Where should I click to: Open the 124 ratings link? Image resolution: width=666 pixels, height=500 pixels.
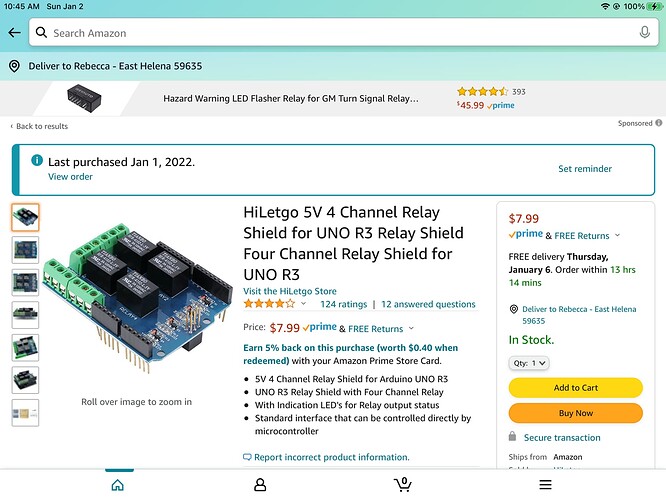pyautogui.click(x=343, y=304)
